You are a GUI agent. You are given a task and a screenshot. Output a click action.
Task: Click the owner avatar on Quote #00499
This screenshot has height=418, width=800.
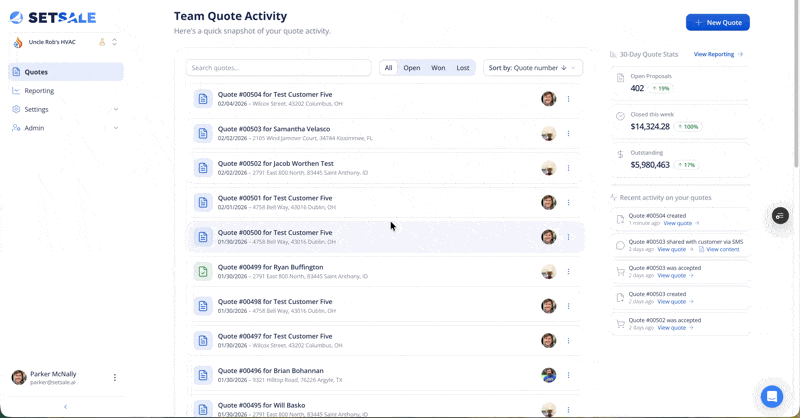[548, 272]
